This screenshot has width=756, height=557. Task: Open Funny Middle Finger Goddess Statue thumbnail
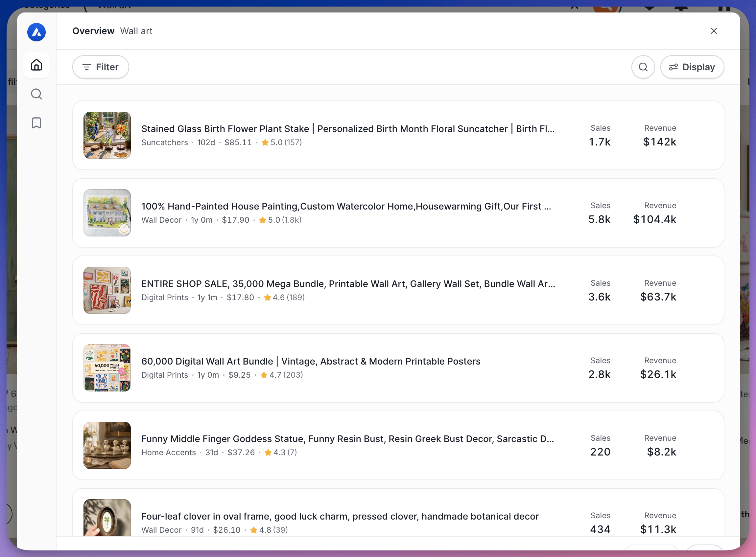click(x=107, y=445)
